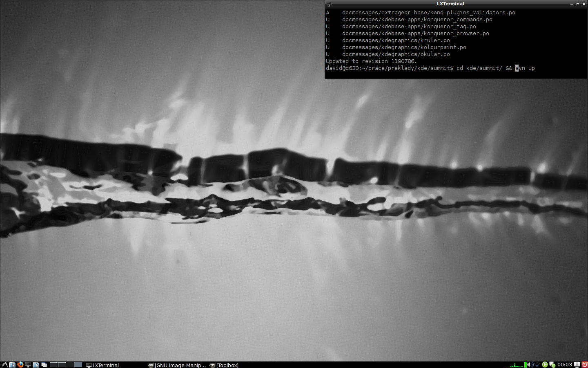Click the okular.po line in terminal
588x368 pixels.
point(388,54)
